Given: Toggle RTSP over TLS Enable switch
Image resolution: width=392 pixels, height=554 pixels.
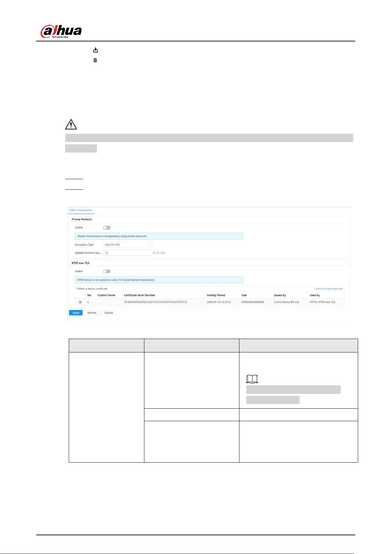Looking at the screenshot, I should tap(107, 271).
